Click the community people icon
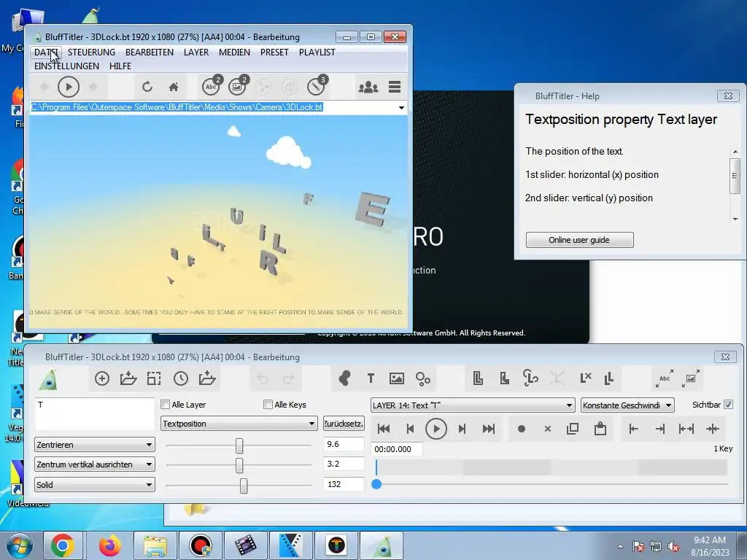The height and width of the screenshot is (560, 747). point(368,87)
